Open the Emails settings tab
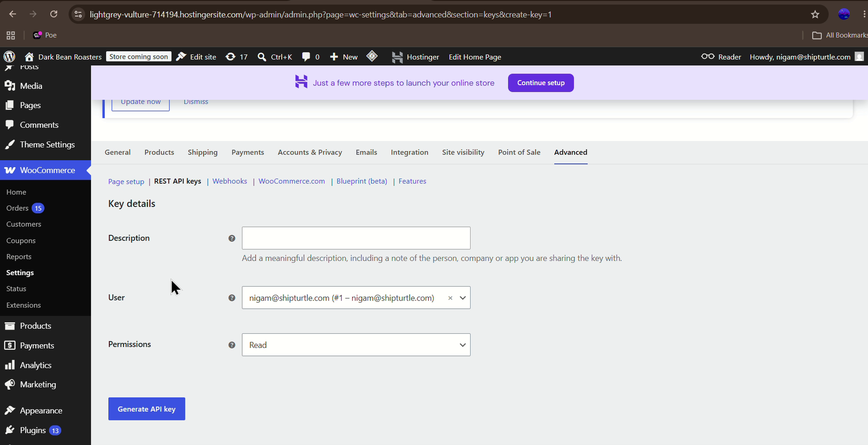 pyautogui.click(x=366, y=152)
